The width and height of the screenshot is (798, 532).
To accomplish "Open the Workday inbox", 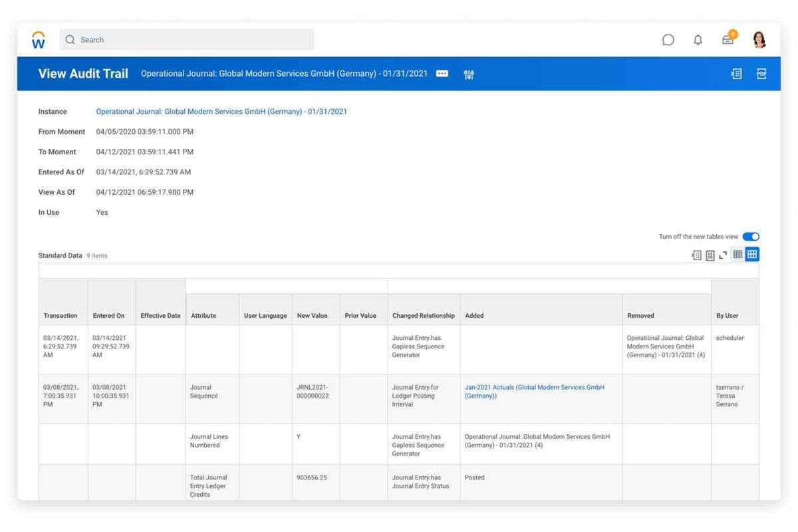I will tap(728, 40).
